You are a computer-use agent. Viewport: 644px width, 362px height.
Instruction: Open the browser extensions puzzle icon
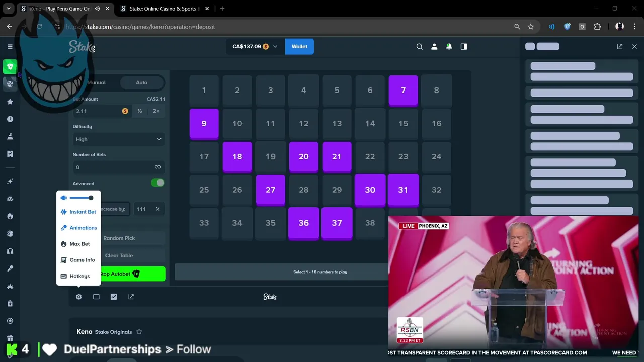click(597, 27)
